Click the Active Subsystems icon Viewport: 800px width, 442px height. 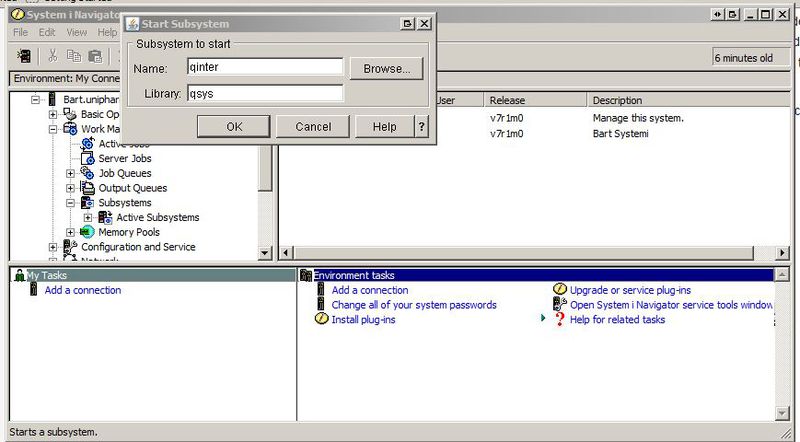105,217
